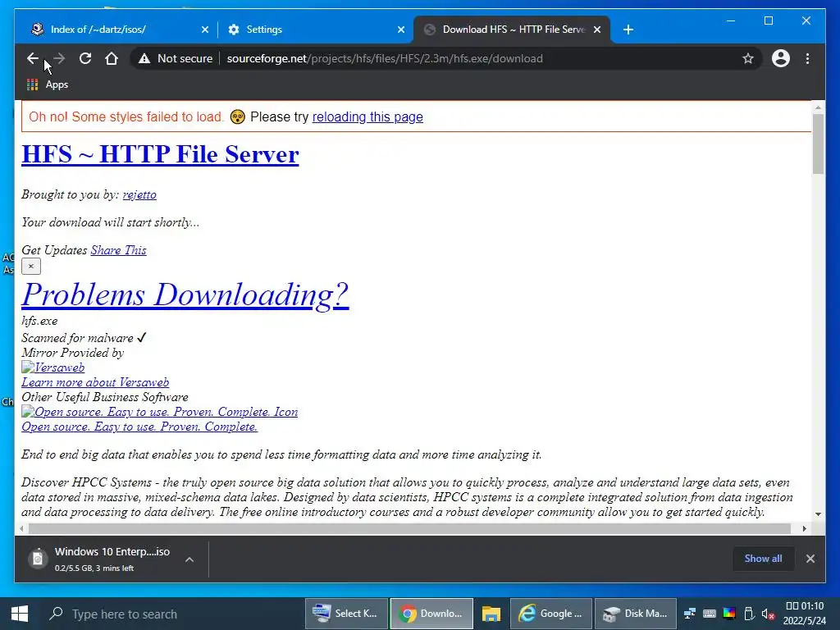Bookmark this page with the star icon
Viewport: 840px width, 630px height.
[x=748, y=58]
